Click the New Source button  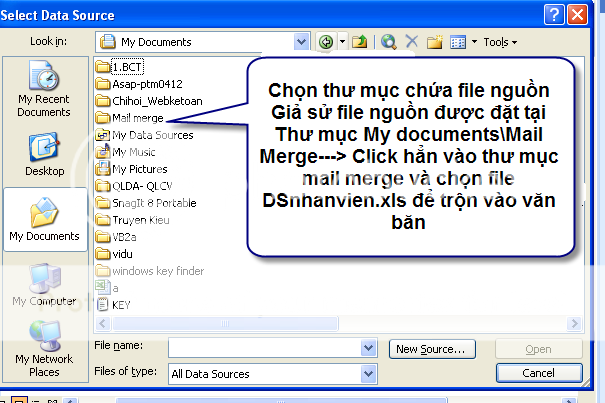432,349
